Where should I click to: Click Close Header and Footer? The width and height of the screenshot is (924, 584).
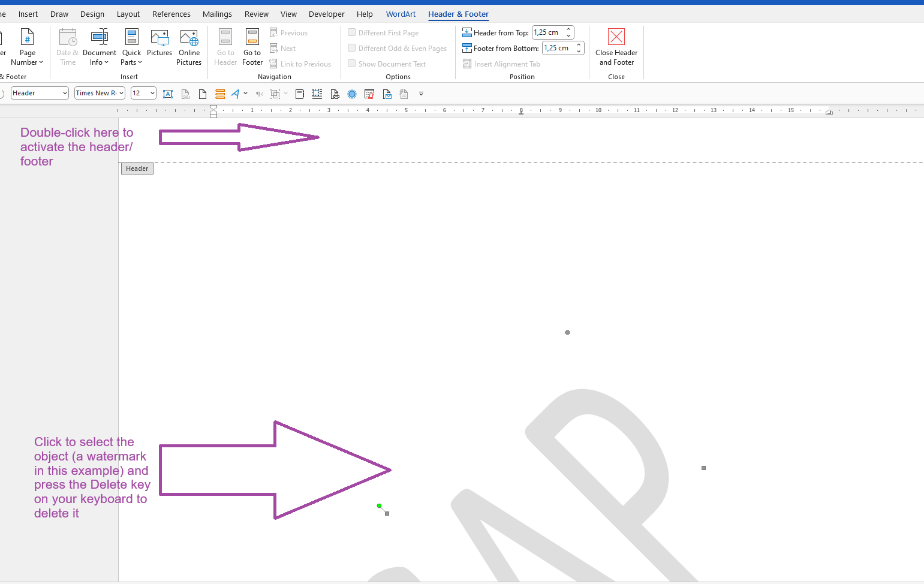point(616,47)
